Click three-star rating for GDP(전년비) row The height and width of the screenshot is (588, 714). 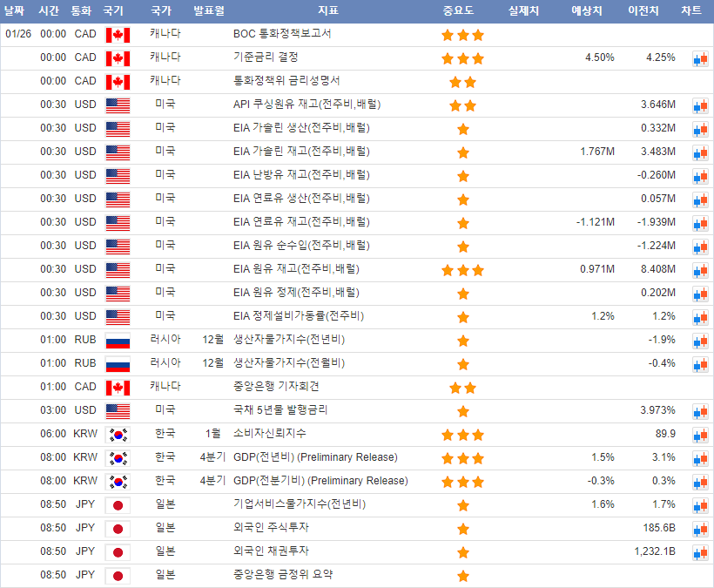pos(462,458)
